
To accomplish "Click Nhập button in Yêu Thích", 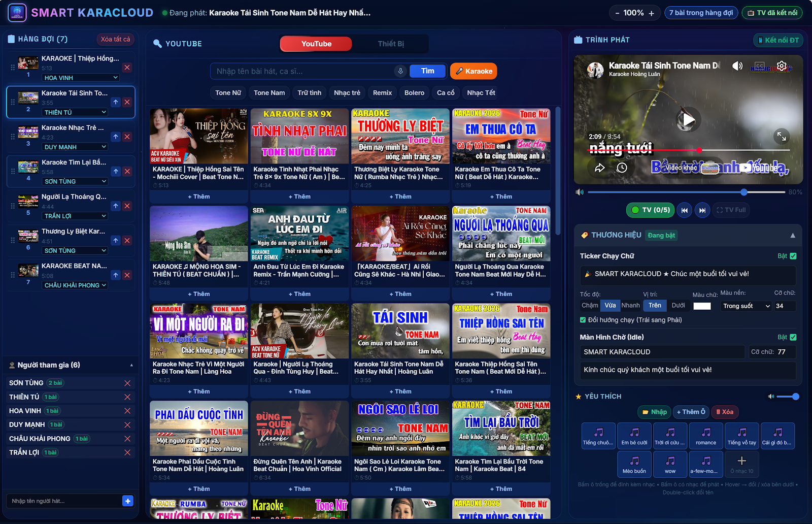I will (x=654, y=412).
